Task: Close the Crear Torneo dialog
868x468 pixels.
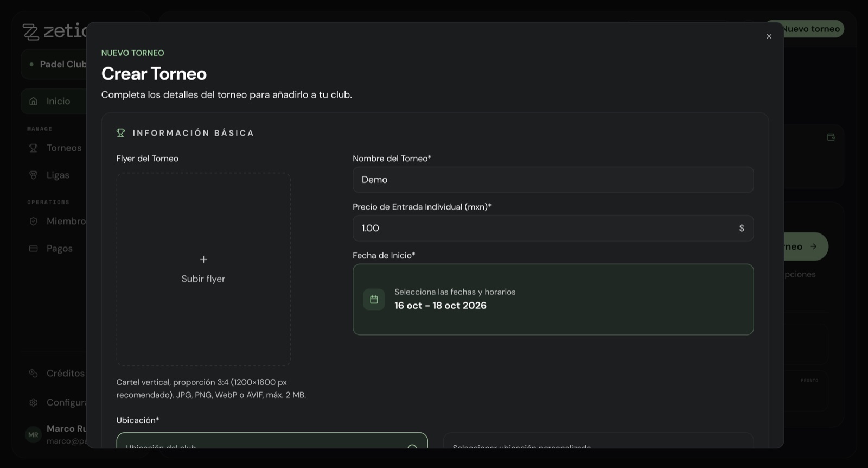Action: pyautogui.click(x=769, y=36)
